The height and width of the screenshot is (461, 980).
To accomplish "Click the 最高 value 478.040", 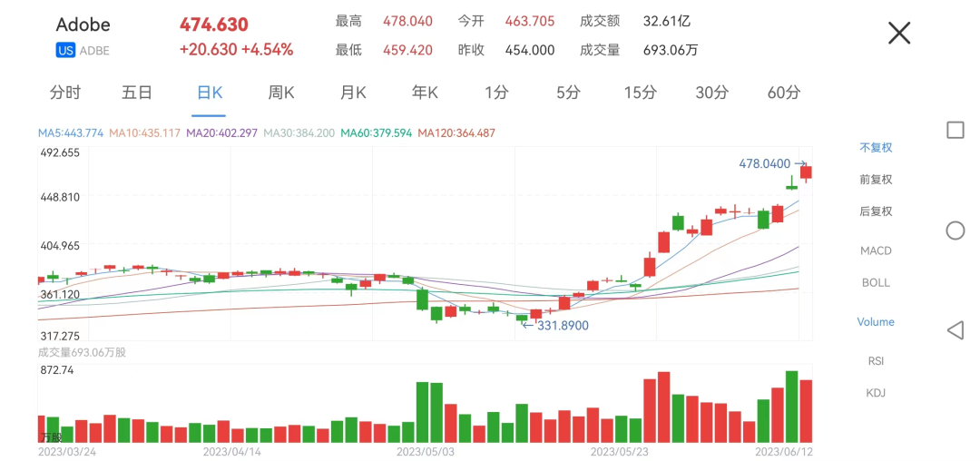I will [407, 21].
